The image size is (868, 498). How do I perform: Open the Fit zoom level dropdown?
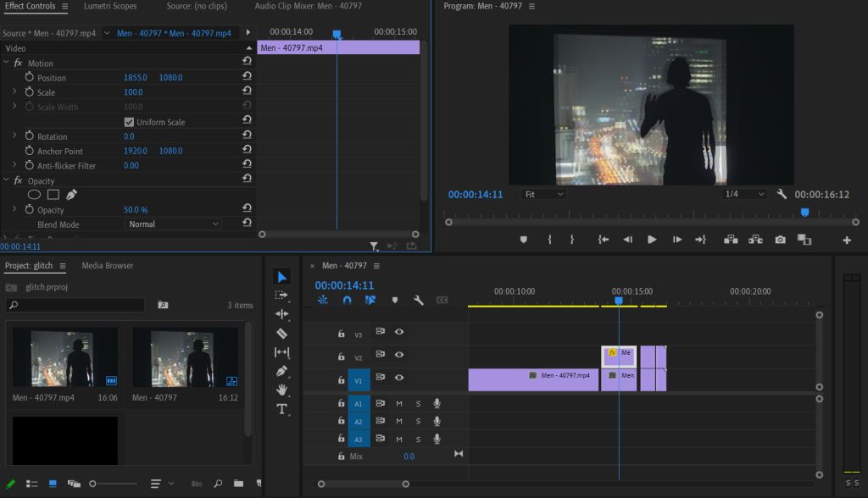[x=543, y=194]
